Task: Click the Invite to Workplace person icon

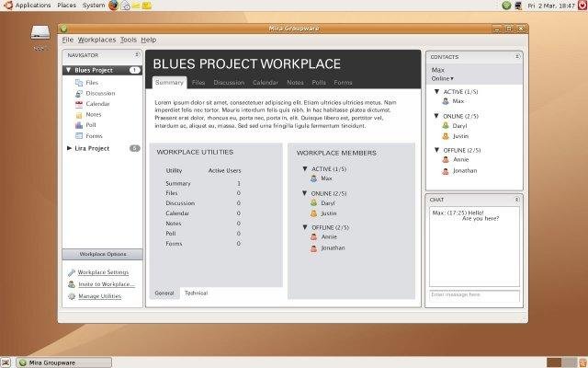Action: 72,284
